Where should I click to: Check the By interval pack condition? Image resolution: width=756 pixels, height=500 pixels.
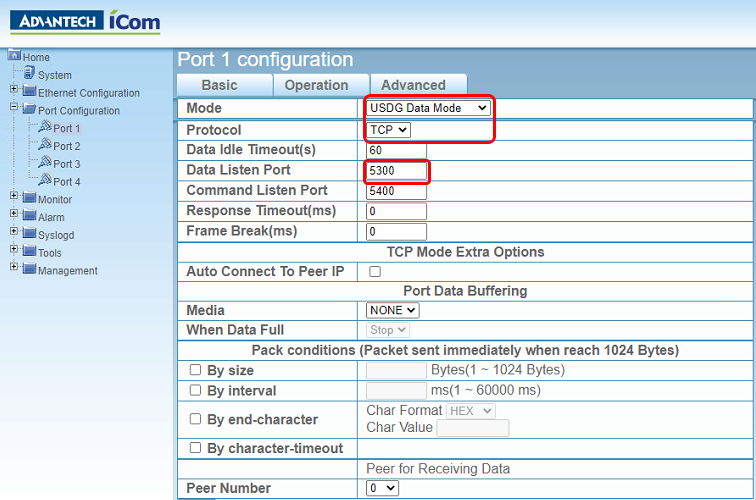click(195, 390)
